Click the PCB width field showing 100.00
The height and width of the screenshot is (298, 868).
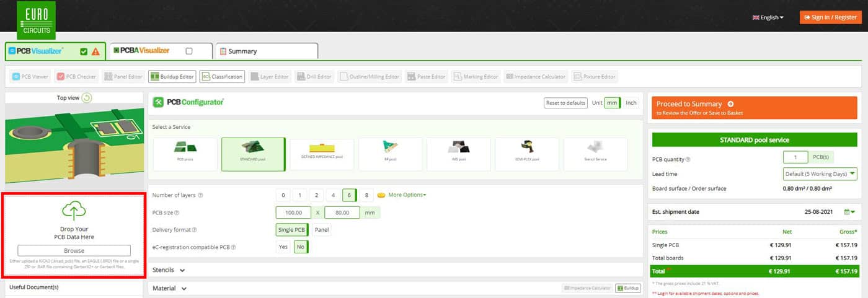[x=293, y=213]
